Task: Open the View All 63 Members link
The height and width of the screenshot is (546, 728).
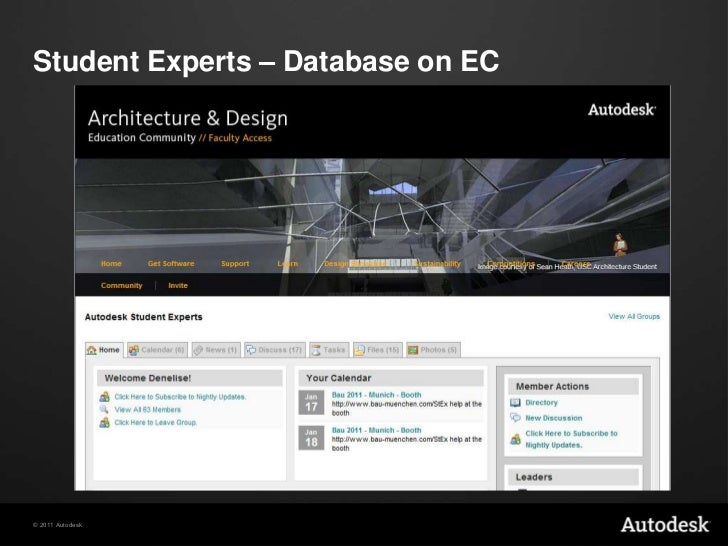Action: (148, 410)
